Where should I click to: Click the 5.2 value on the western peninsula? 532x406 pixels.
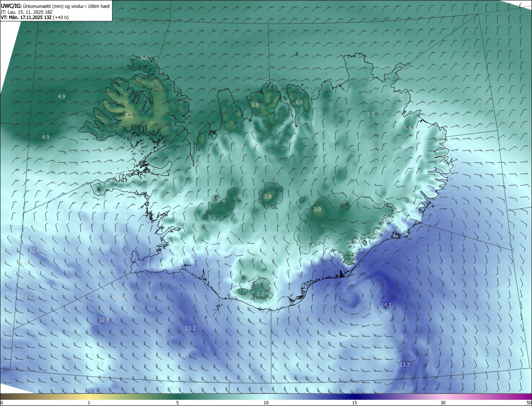click(x=99, y=190)
